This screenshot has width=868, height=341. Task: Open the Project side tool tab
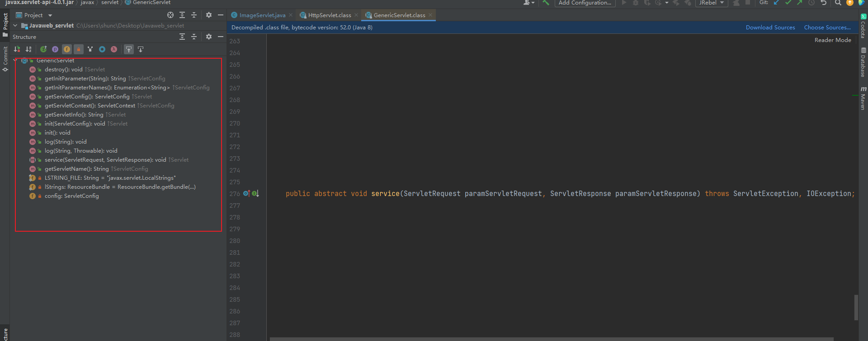[x=5, y=25]
